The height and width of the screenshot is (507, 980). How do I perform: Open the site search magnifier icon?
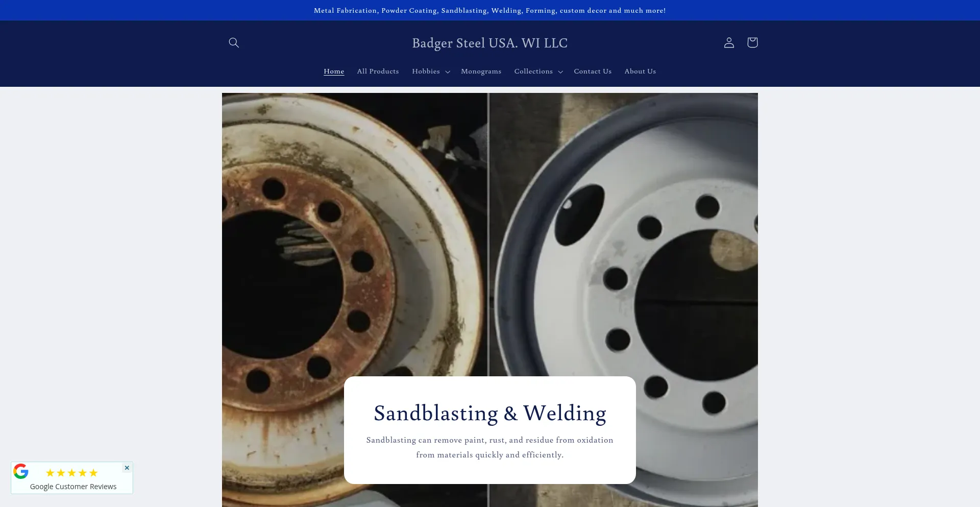click(234, 42)
